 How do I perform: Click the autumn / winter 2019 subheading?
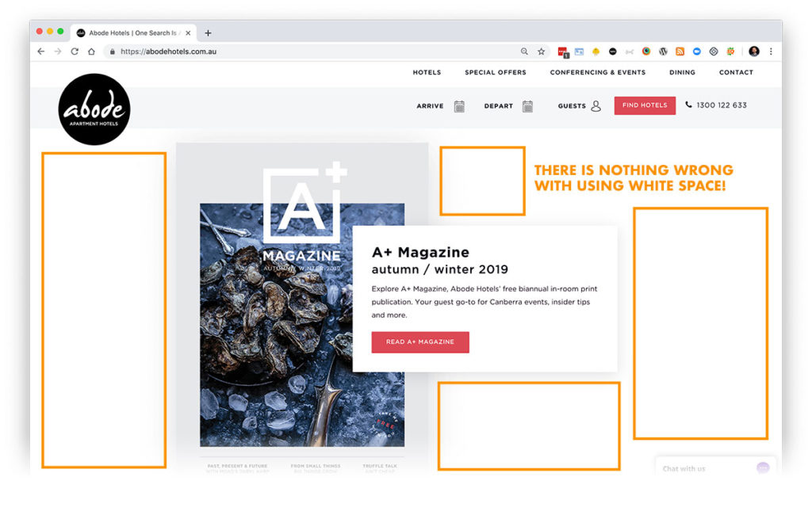coord(439,269)
